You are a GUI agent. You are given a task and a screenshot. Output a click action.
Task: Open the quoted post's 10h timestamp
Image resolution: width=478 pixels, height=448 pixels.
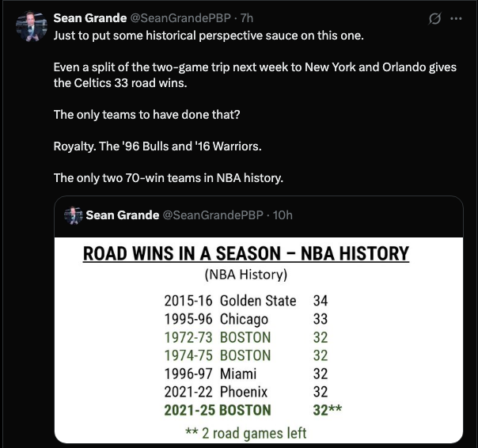[283, 215]
